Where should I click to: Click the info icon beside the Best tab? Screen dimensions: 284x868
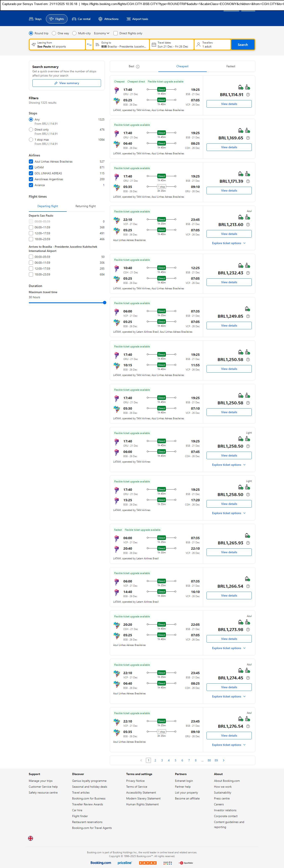(x=138, y=67)
